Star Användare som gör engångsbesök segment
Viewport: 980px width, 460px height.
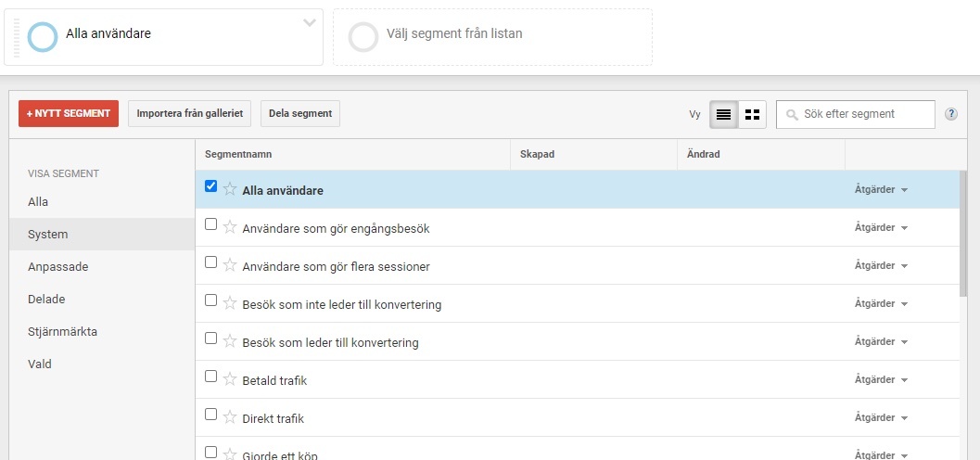(x=230, y=227)
